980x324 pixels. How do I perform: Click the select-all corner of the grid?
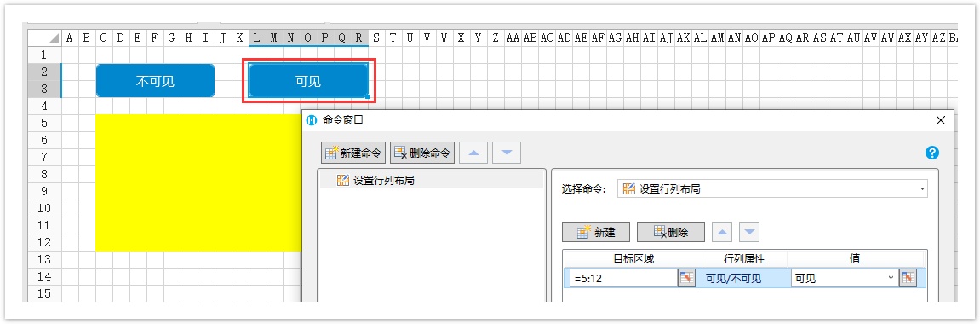(44, 38)
